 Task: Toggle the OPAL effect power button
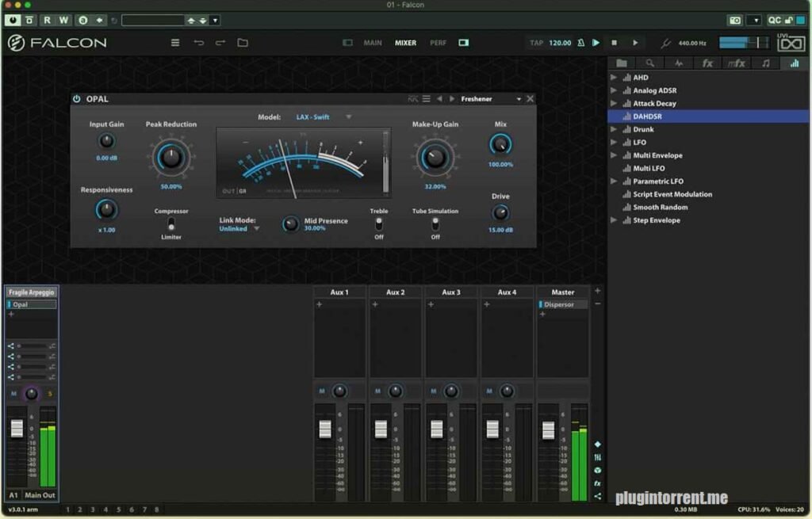[x=77, y=99]
